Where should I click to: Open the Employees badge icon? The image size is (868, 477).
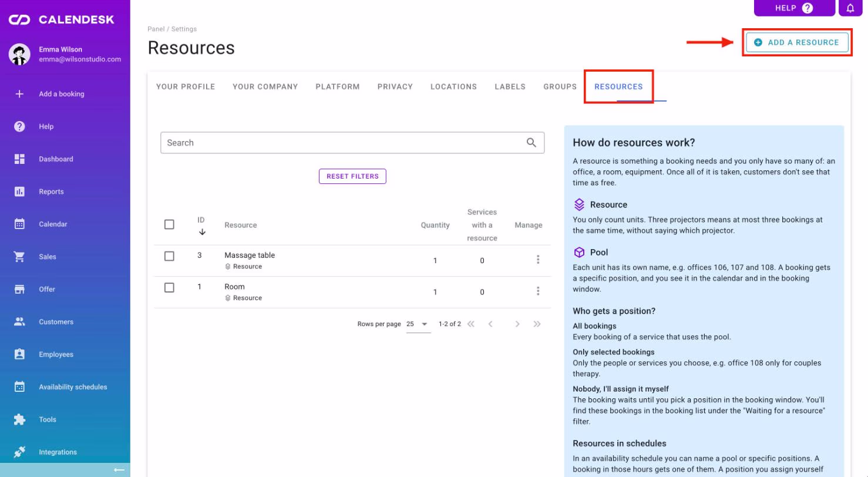click(19, 354)
